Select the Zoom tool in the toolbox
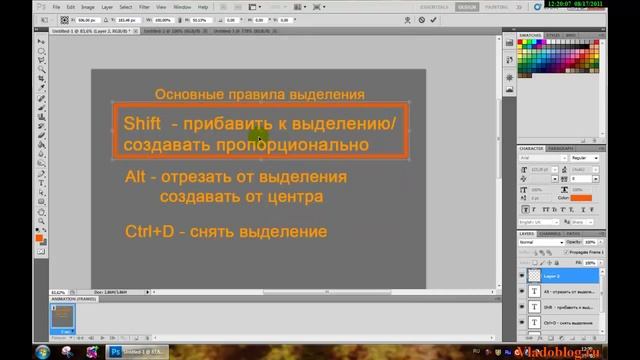Viewport: 640px width, 360px height. (x=41, y=221)
